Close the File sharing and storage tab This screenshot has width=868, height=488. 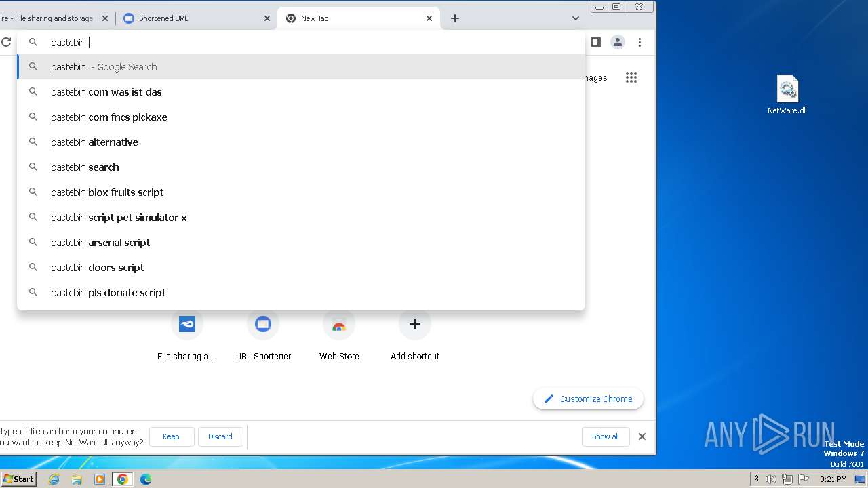(x=104, y=18)
